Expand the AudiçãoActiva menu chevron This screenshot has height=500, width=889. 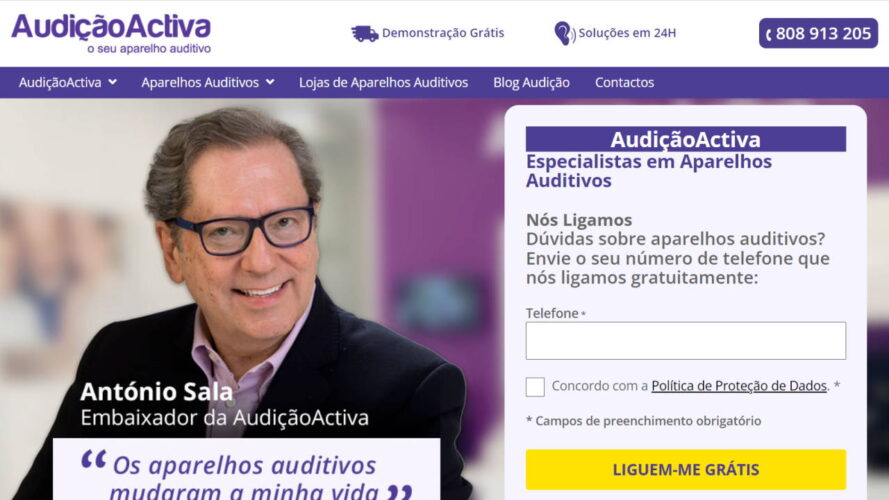pos(113,82)
